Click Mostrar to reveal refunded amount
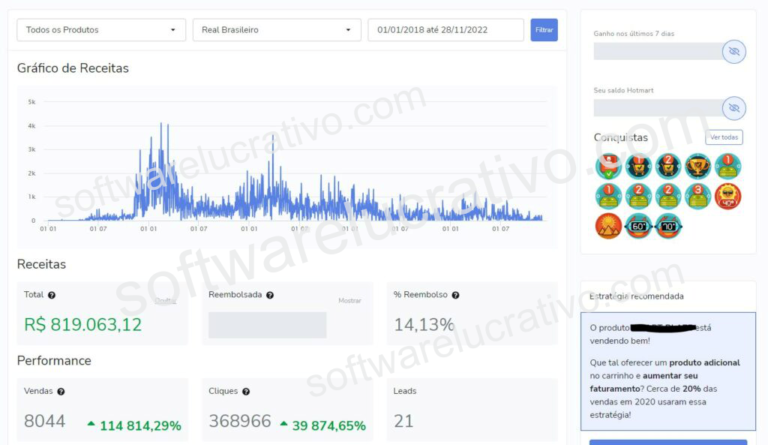Image resolution: width=768 pixels, height=445 pixels. click(349, 300)
